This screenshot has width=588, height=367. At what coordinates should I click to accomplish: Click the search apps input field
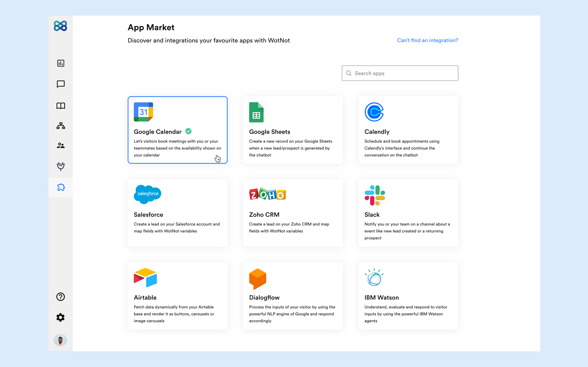point(400,73)
